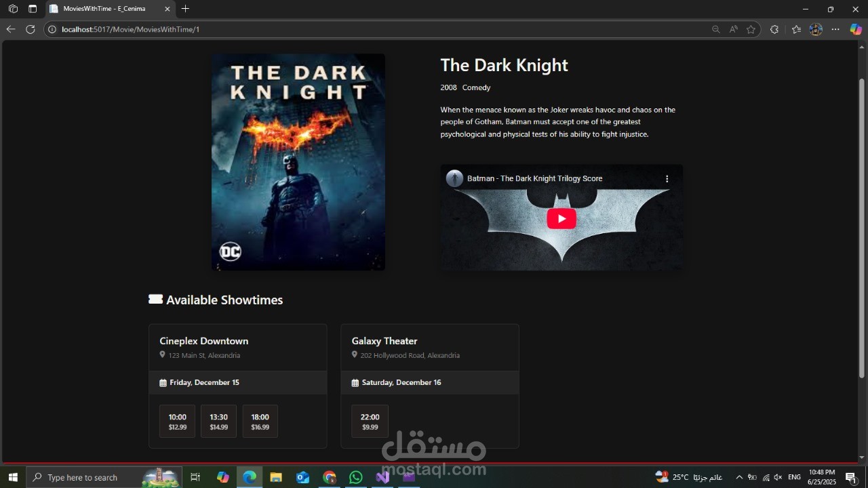Click the Available Showtimes heading
Viewport: 868px width, 488px height.
pyautogui.click(x=224, y=300)
